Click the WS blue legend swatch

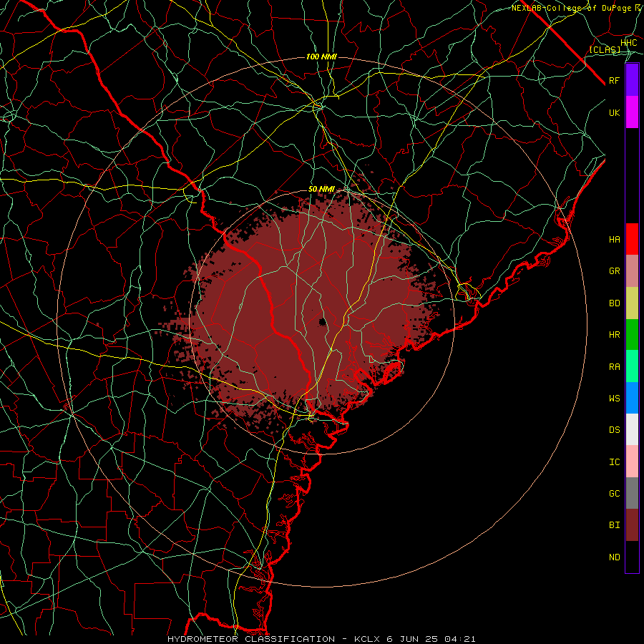point(632,398)
